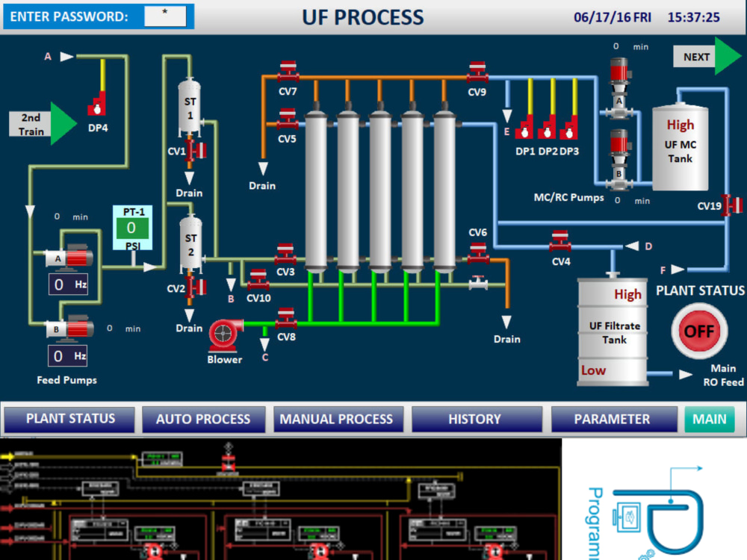
Task: Click the PT-1 PSI reading display
Action: tap(132, 228)
